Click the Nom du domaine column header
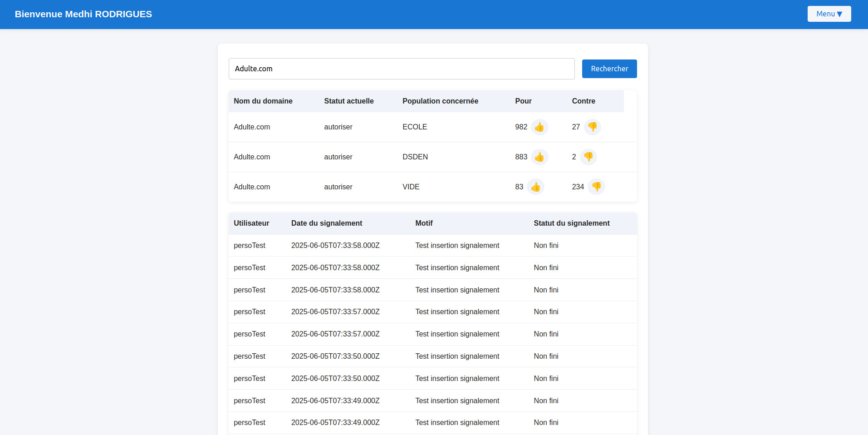868x435 pixels. coord(263,101)
